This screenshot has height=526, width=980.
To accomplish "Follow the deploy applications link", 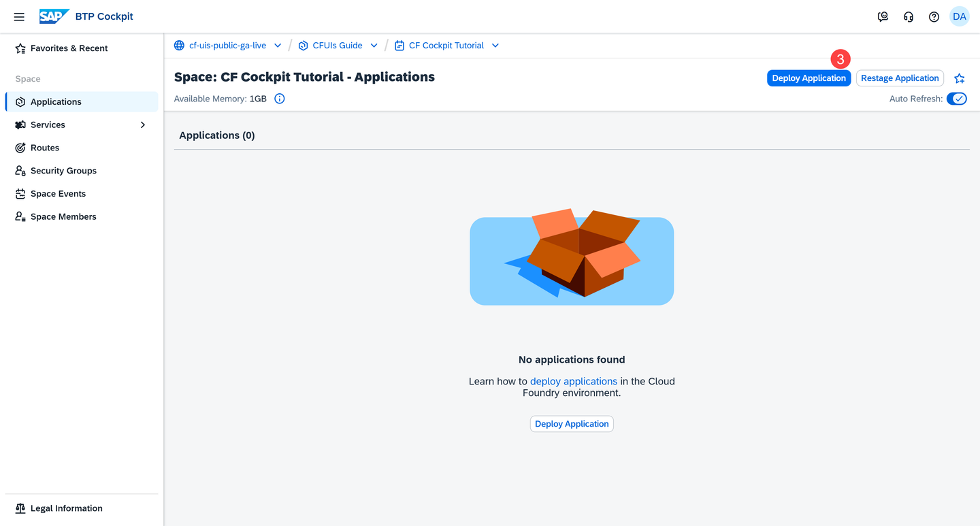I will point(574,381).
